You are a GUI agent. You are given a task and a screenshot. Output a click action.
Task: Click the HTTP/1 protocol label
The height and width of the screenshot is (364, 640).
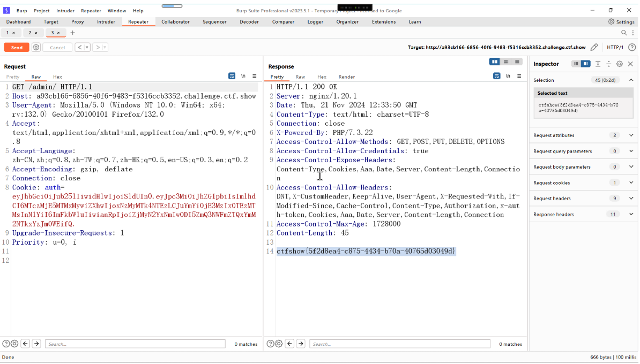click(615, 47)
